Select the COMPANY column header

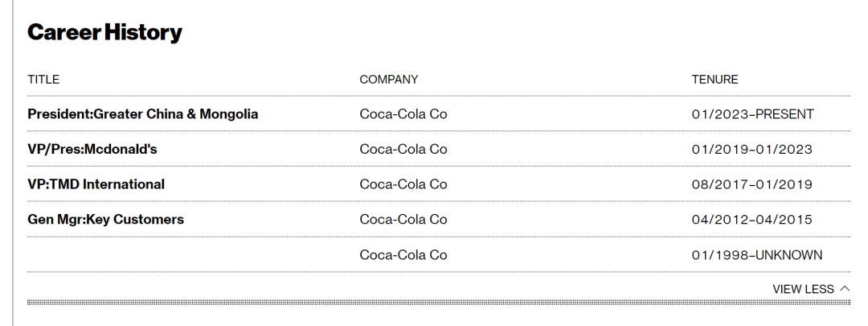pyautogui.click(x=389, y=80)
